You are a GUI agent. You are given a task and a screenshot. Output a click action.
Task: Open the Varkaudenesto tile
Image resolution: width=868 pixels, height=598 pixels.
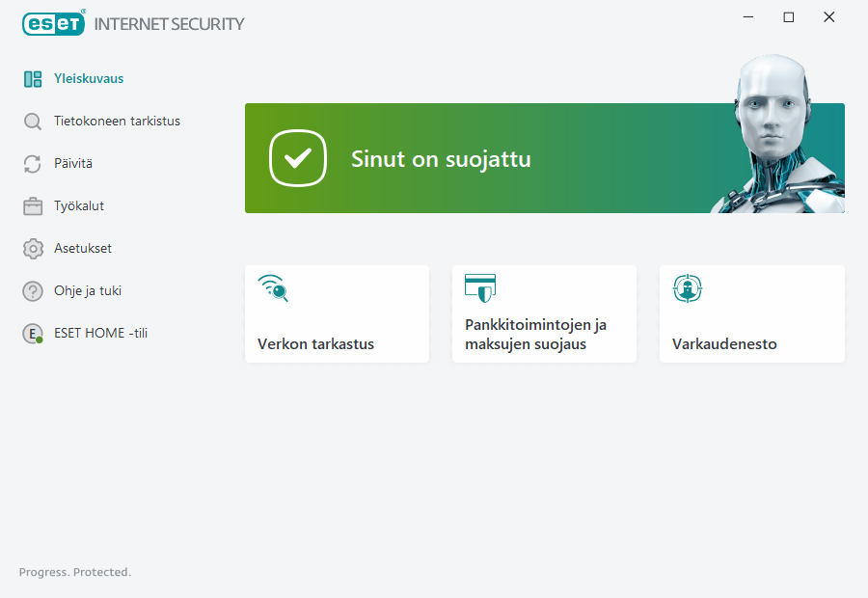click(x=751, y=314)
